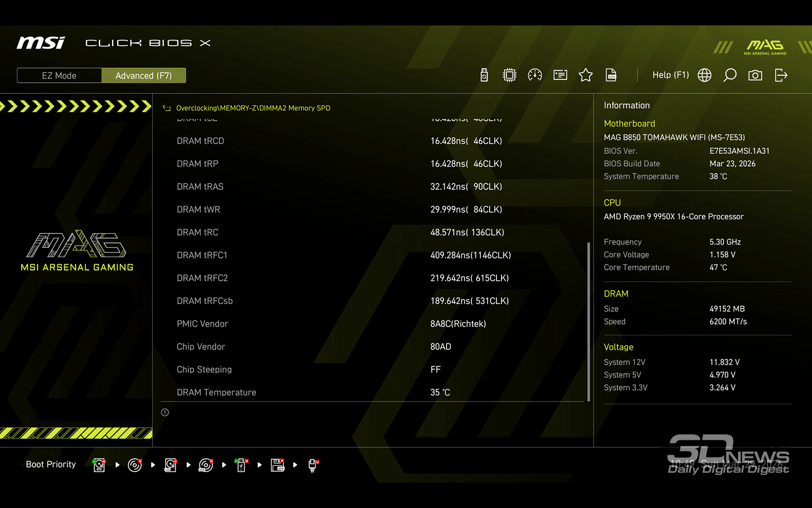The height and width of the screenshot is (508, 812).
Task: Click the CPU chip icon in toolbar
Action: tap(509, 75)
